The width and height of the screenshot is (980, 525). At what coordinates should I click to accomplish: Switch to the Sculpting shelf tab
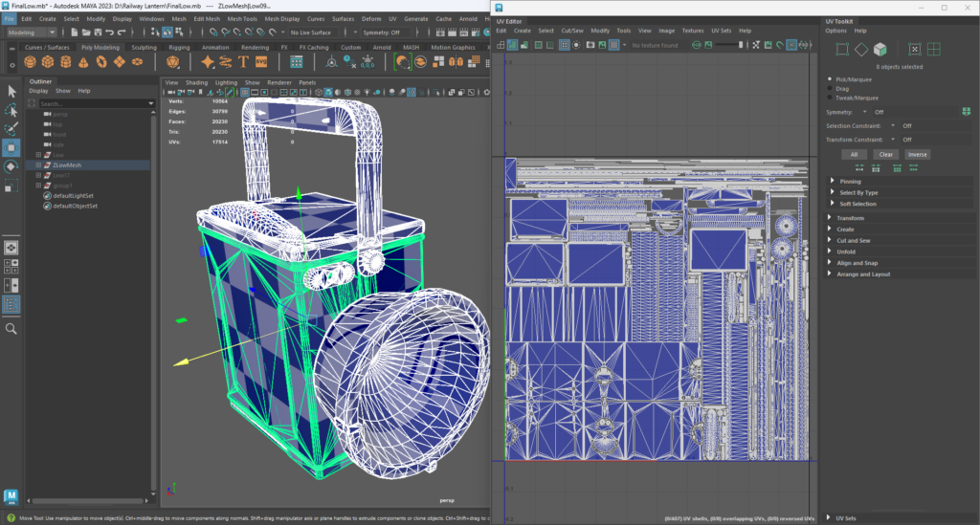144,47
